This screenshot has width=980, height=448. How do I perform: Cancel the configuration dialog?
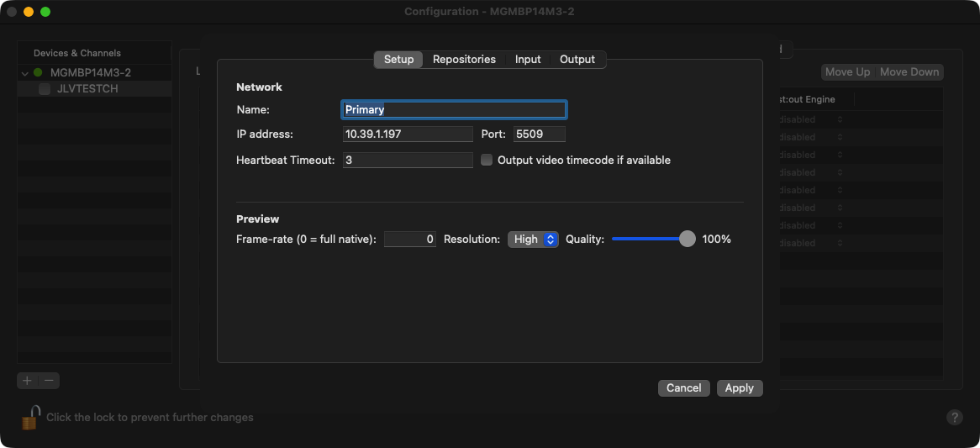(x=683, y=387)
